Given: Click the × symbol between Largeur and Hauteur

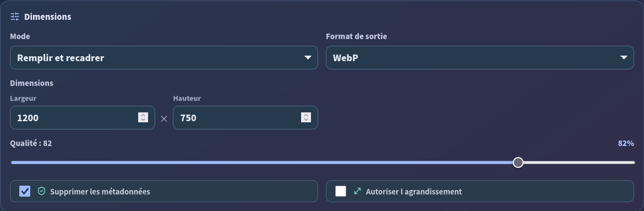Looking at the screenshot, I should 164,119.
